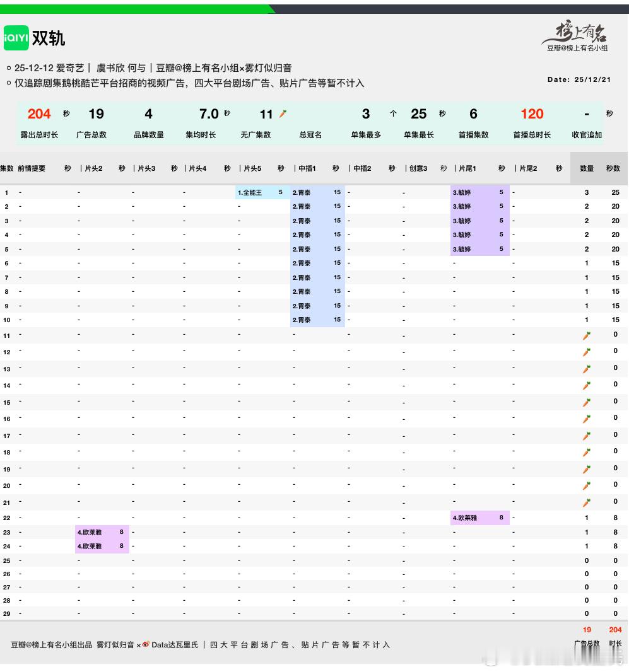
Task: Click the red 19 广告总数 total in footer
Action: pos(587,630)
